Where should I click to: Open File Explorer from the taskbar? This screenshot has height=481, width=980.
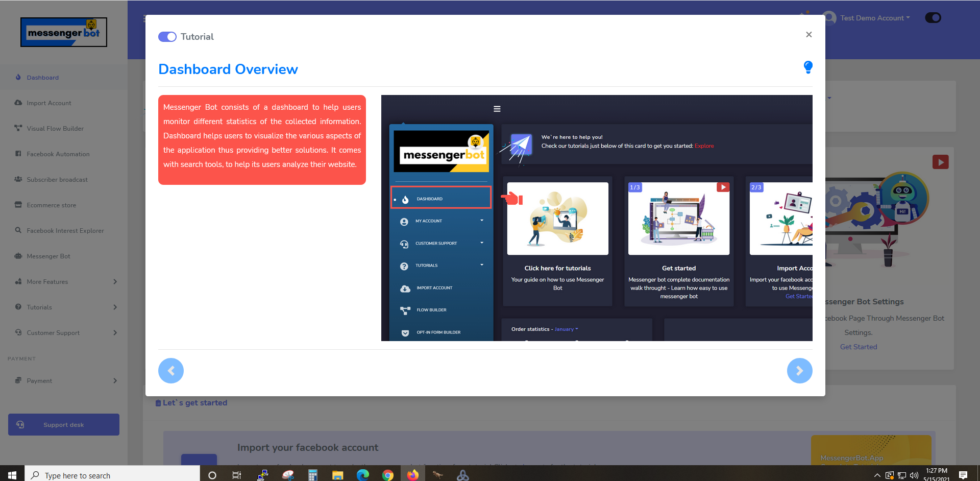pyautogui.click(x=337, y=475)
